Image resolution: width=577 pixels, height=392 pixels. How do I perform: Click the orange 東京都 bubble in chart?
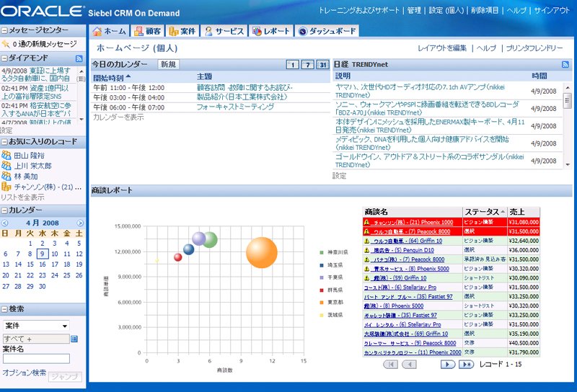tap(262, 253)
